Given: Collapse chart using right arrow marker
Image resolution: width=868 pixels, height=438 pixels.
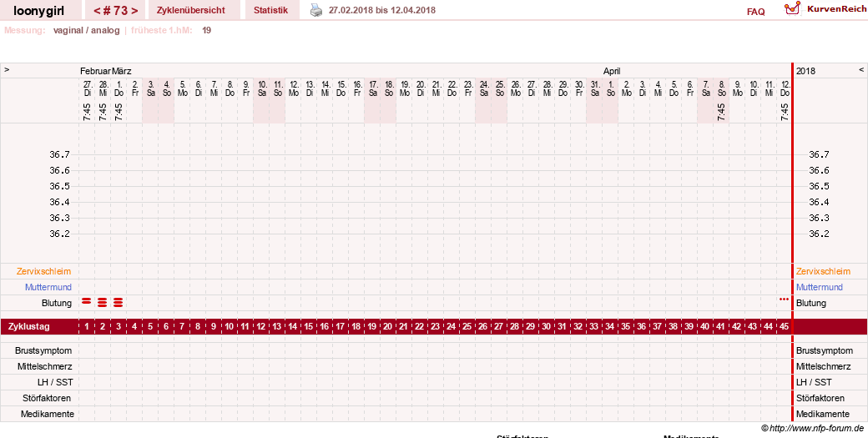Looking at the screenshot, I should (860, 70).
